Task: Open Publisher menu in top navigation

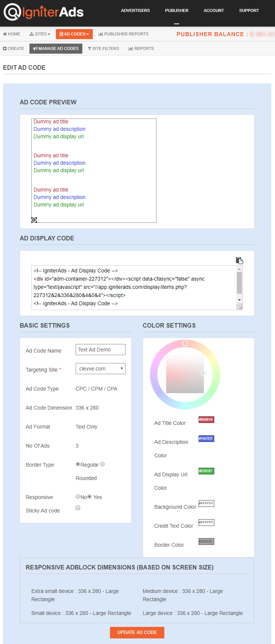Action: [x=177, y=10]
